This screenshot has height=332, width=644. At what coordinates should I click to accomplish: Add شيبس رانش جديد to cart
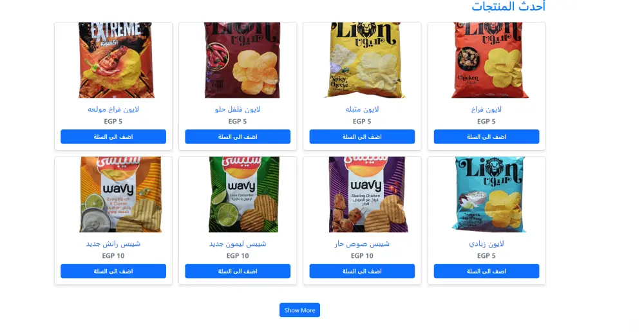click(113, 271)
